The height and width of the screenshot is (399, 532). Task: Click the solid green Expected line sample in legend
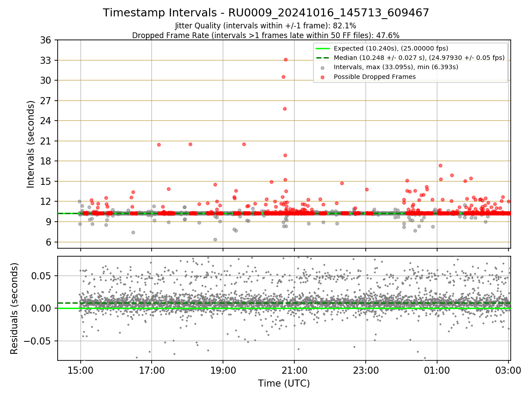(x=322, y=48)
